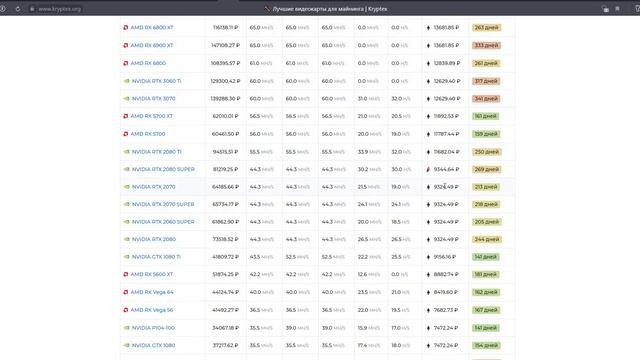
Task: Click the Ethereum icon in the RTX 3070 row
Action: click(x=428, y=99)
